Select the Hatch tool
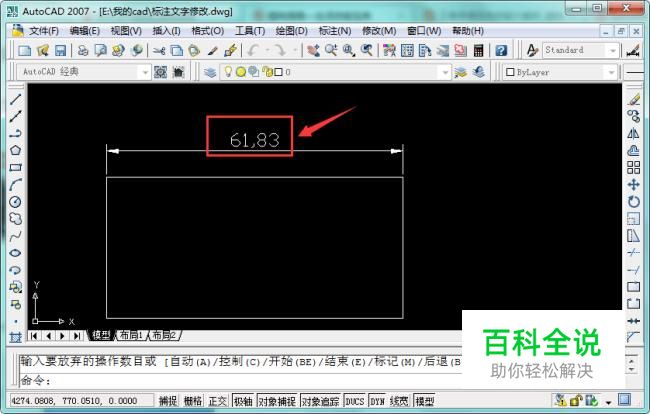This screenshot has width=650, height=414. [x=15, y=337]
